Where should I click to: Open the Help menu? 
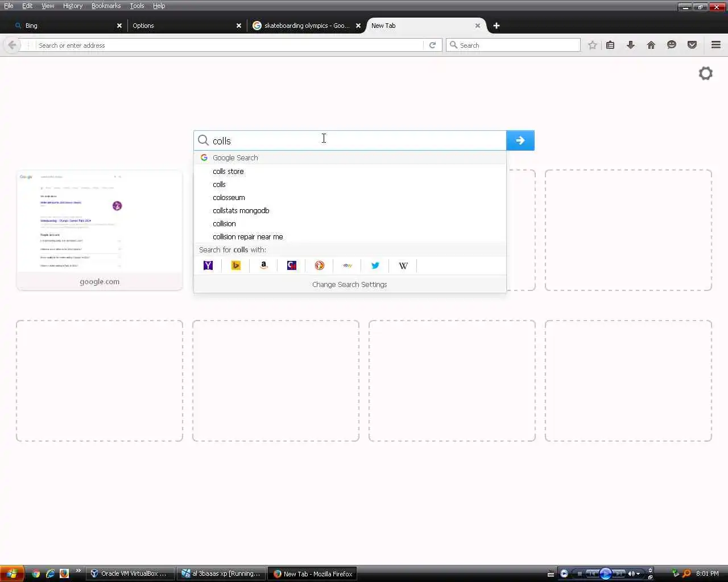pos(159,6)
